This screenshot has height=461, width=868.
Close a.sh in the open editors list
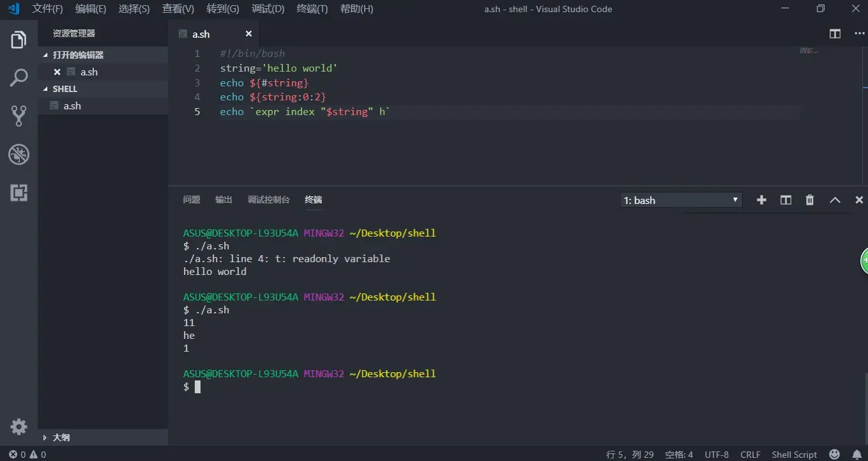57,72
